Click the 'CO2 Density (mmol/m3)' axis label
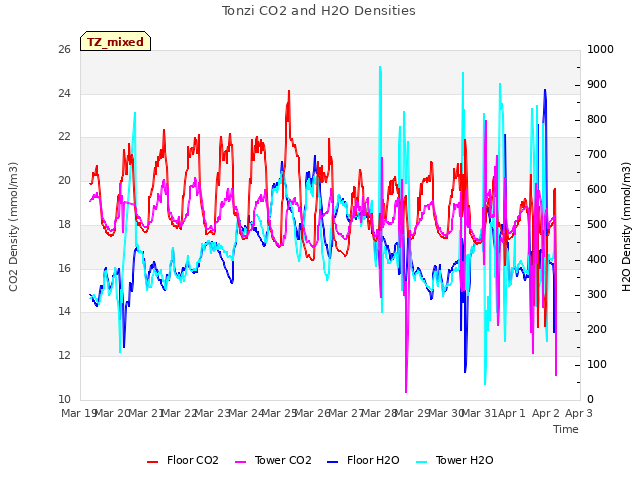Viewport: 640px width, 480px height. (x=13, y=227)
